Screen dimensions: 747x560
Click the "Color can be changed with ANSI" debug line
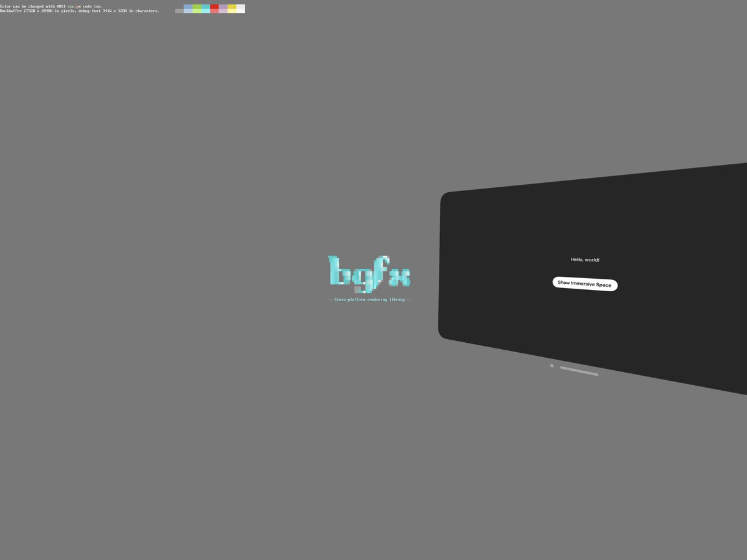click(x=51, y=6)
